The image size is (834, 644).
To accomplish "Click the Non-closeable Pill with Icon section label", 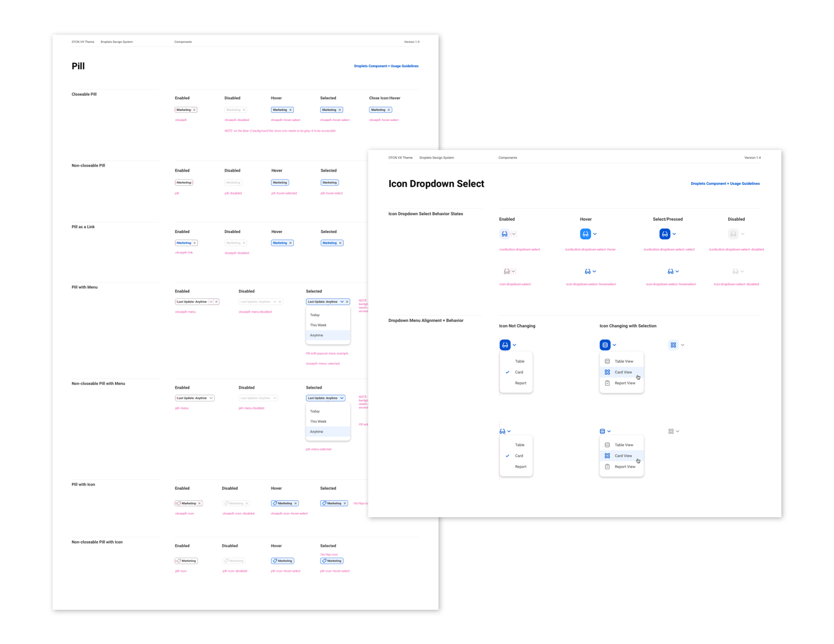I will point(97,542).
